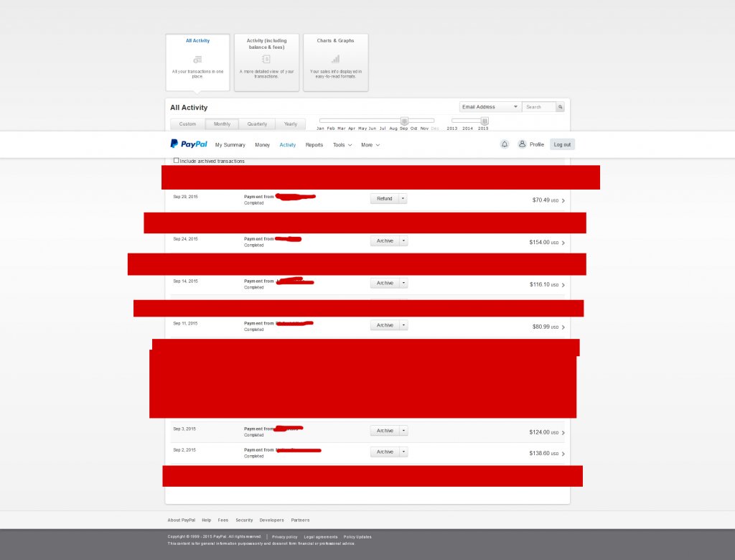Open details arrow for $154.00 payment
Image resolution: width=735 pixels, height=560 pixels.
[x=563, y=243]
